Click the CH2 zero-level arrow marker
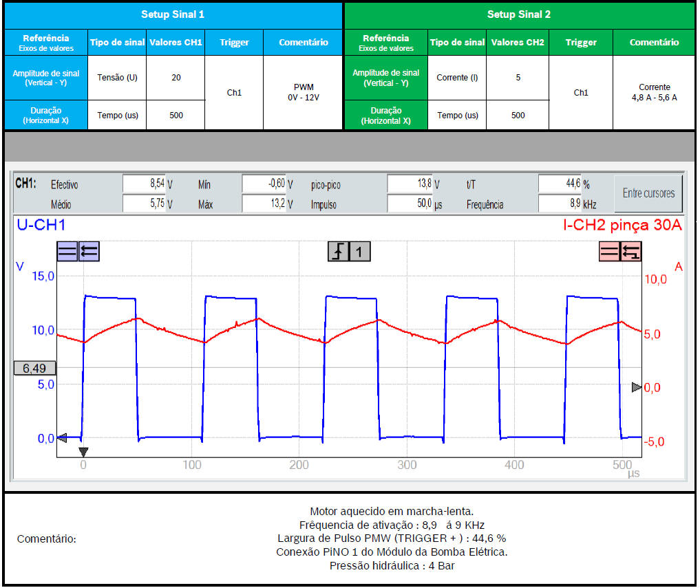700x588 pixels. coord(636,387)
